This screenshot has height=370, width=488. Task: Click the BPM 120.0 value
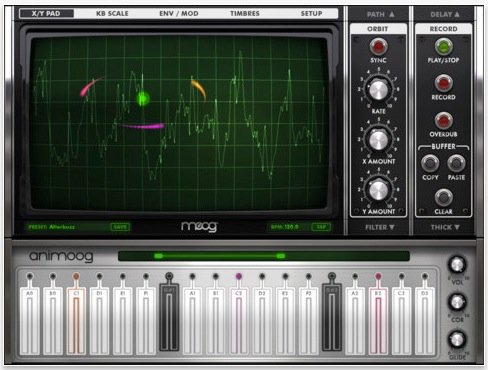pyautogui.click(x=285, y=227)
